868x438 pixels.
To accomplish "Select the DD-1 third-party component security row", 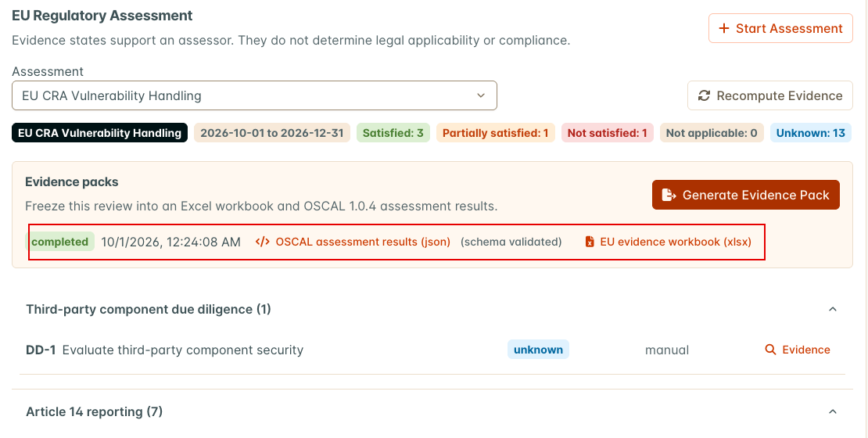I will click(x=432, y=350).
